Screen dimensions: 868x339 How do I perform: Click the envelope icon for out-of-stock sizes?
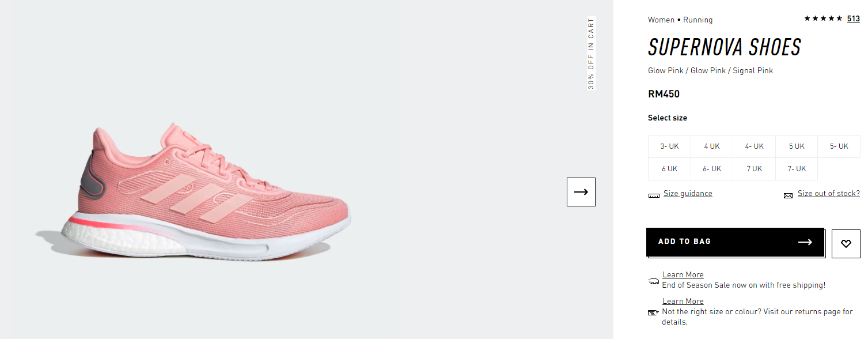[x=788, y=196]
